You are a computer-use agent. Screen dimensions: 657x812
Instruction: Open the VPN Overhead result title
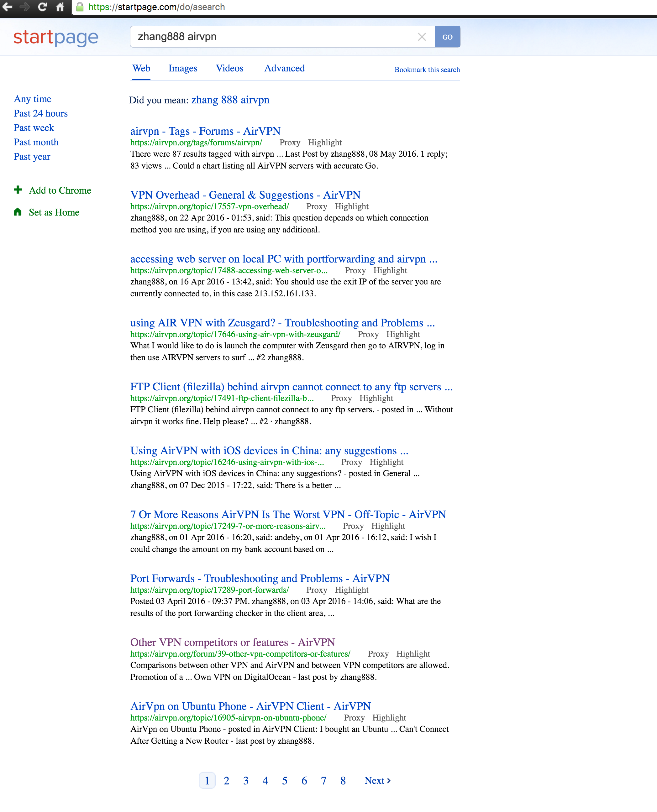245,195
